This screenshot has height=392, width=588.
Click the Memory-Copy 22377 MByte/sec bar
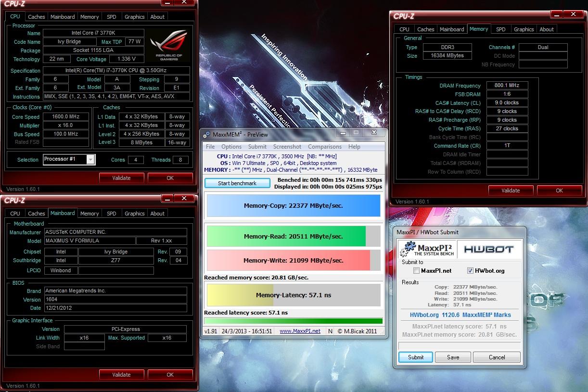(x=293, y=206)
